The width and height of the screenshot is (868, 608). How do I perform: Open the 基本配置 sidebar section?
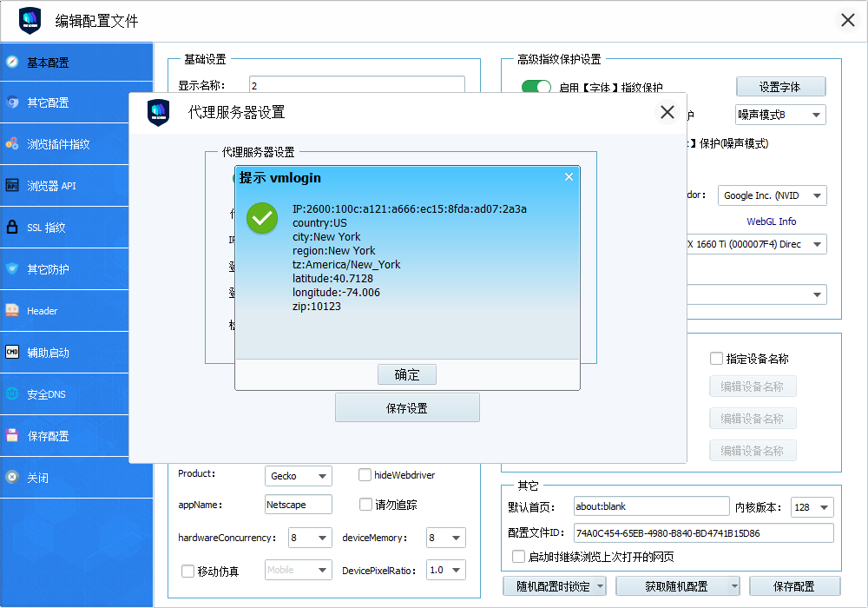coord(76,63)
